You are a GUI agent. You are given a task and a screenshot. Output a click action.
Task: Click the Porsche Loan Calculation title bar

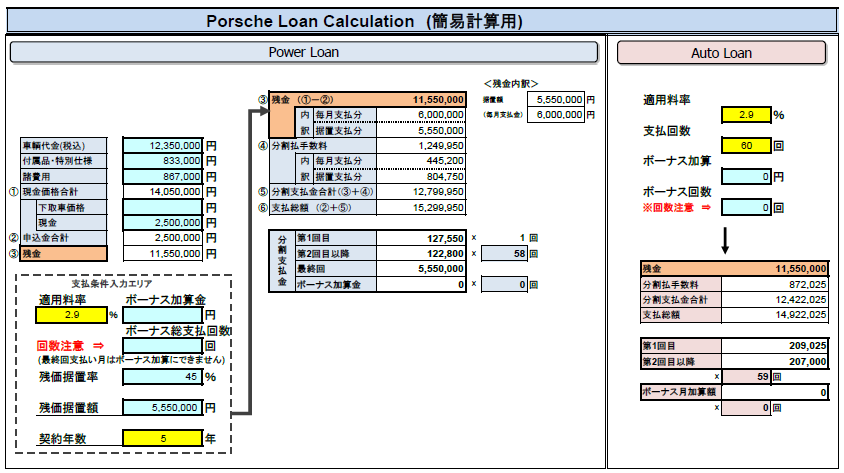422,21
